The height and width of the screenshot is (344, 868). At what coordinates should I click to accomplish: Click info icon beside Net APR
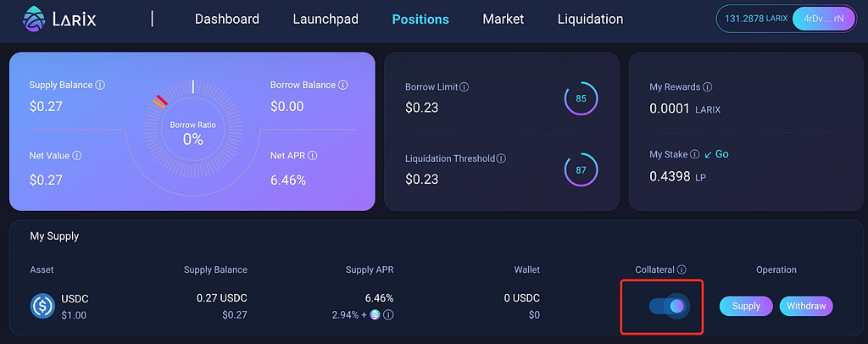[x=312, y=156]
